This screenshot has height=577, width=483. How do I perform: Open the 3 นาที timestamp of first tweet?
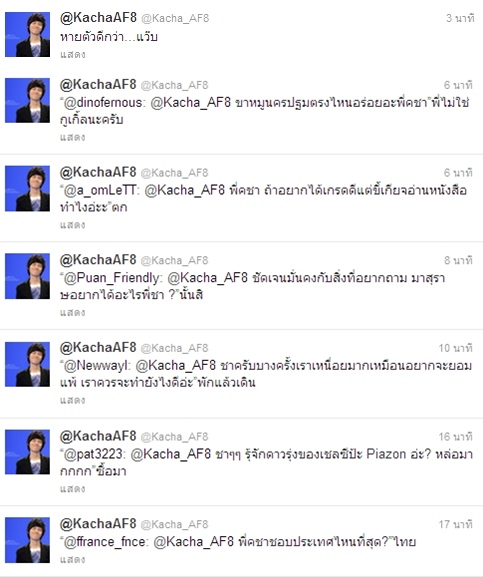tap(460, 18)
